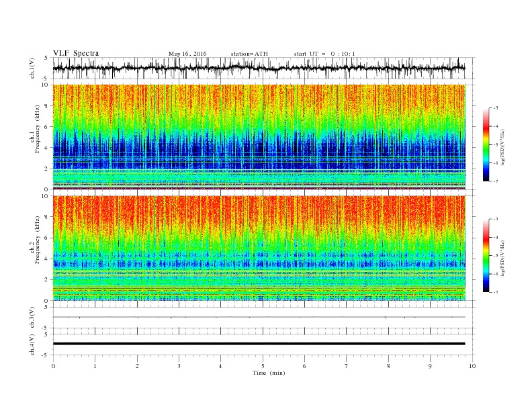Click the thick black ch.4 trace line
Screen dimensions: 532x411
(259, 344)
